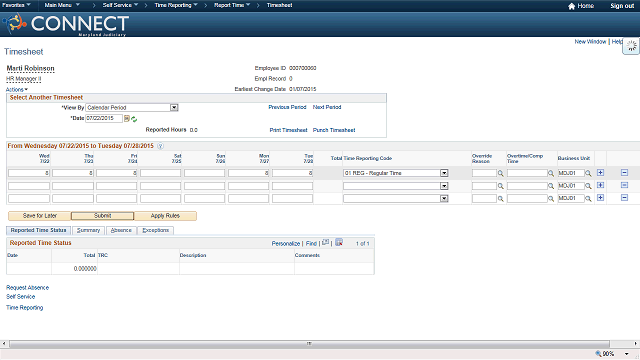Click the horizontal scrollbar at bottom
Screen dimensions: 640x360
point(309,344)
